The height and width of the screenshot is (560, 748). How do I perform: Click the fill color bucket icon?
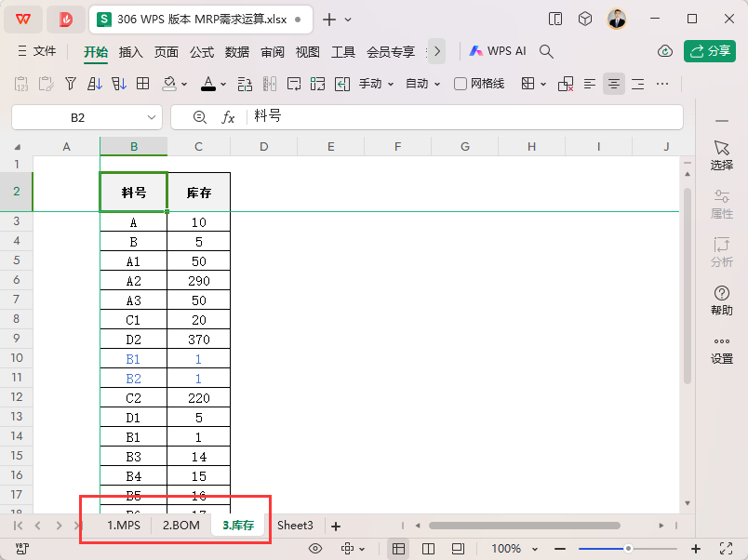coord(169,84)
